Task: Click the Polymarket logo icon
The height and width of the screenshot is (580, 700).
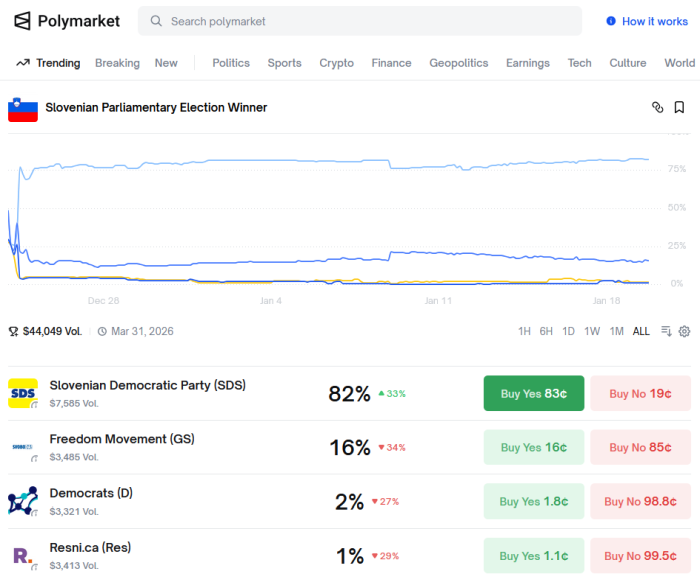Action: tap(22, 21)
